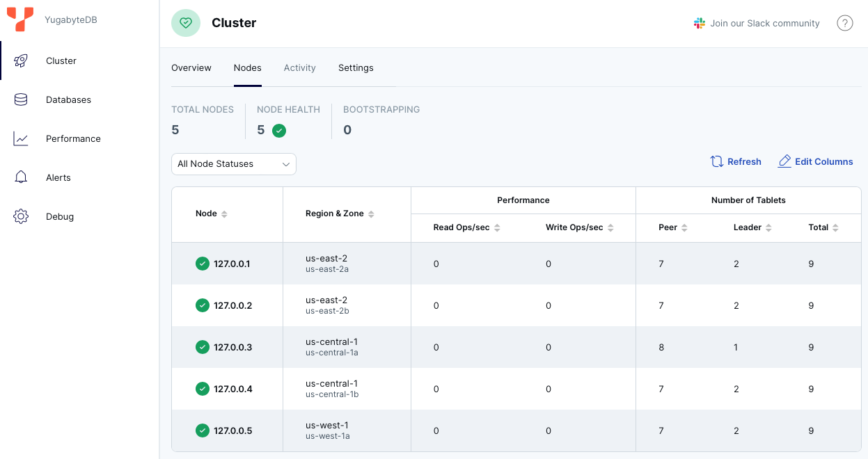Sort the table by Node column
The image size is (868, 459).
click(x=223, y=214)
